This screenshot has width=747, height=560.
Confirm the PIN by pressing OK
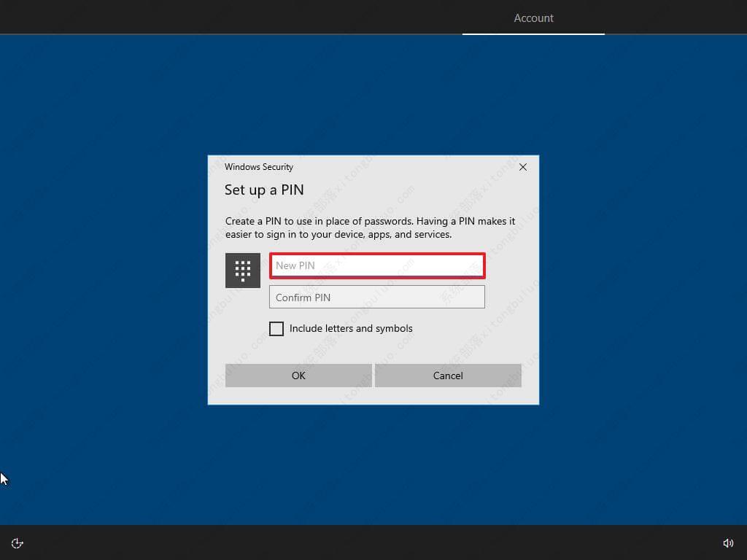(298, 376)
